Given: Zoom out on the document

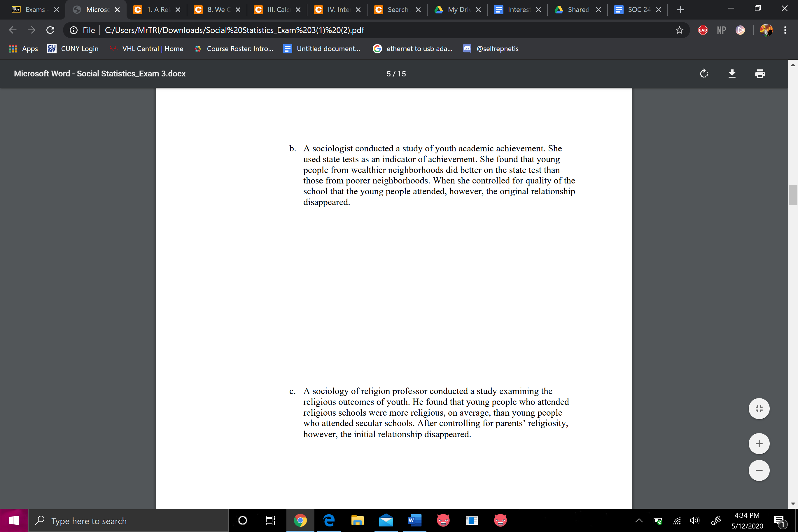Looking at the screenshot, I should coord(759,470).
